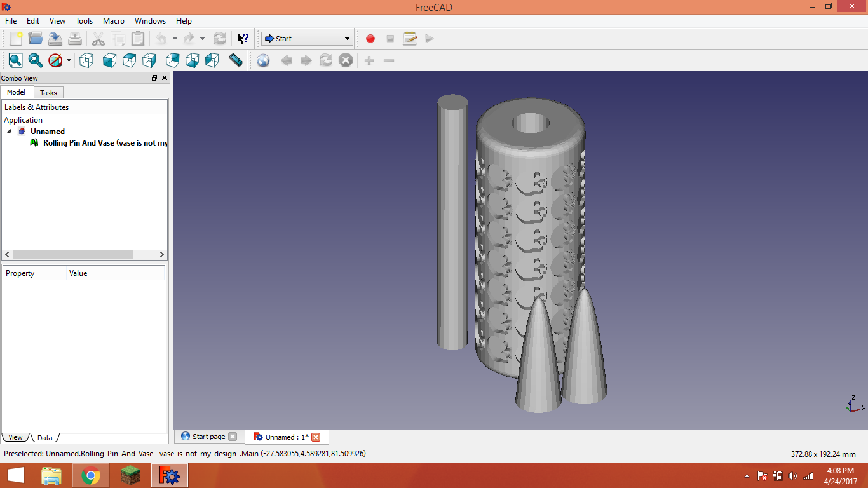Open the Macro menu
868x488 pixels.
[114, 21]
